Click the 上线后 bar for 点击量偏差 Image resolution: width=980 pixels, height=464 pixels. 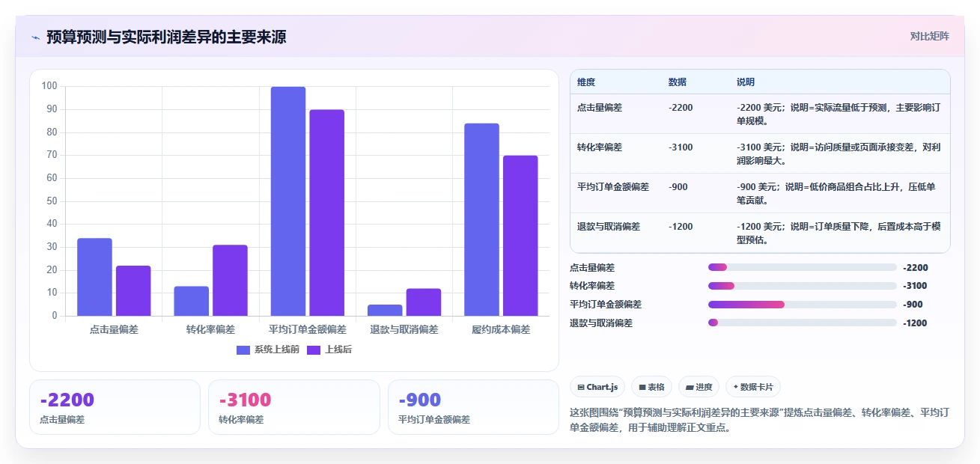click(133, 290)
